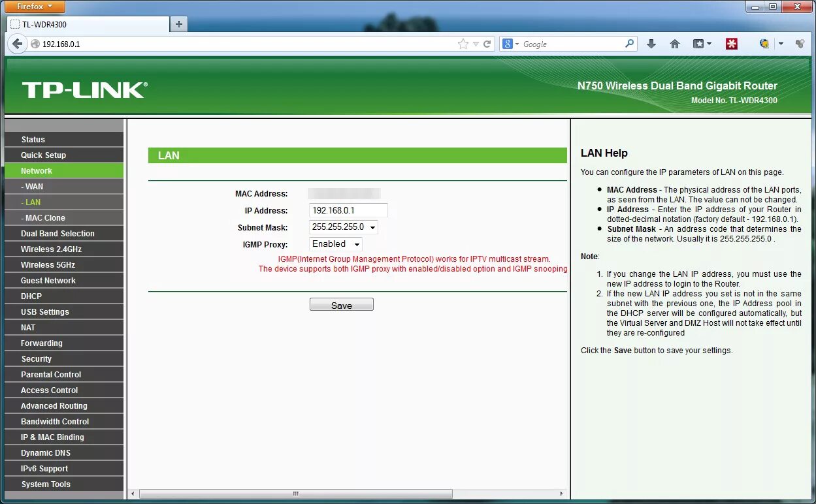Open Status in the sidebar

click(x=63, y=140)
